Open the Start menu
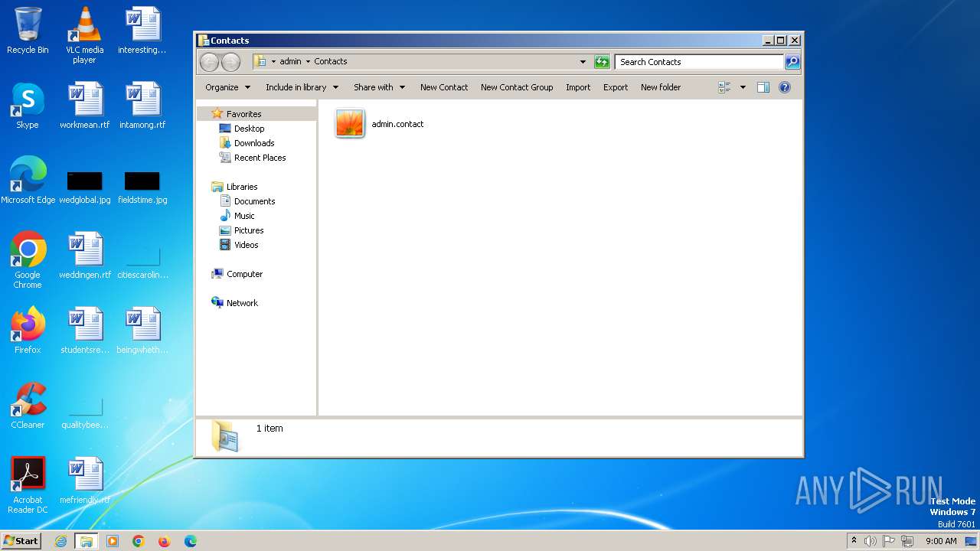Viewport: 980px width, 551px height. 21,541
